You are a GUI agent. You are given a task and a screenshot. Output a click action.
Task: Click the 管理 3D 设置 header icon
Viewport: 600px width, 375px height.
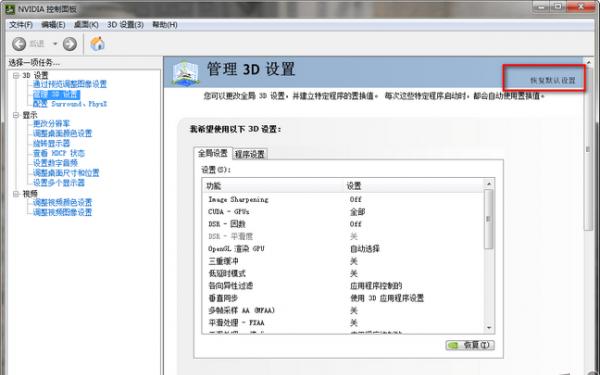pyautogui.click(x=185, y=72)
